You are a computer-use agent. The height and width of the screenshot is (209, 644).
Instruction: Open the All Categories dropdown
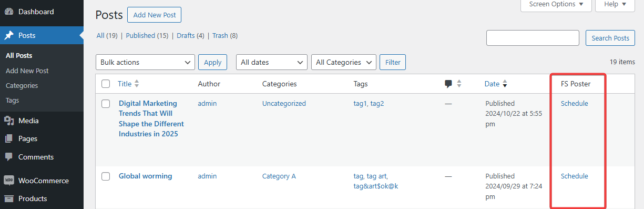pyautogui.click(x=344, y=62)
